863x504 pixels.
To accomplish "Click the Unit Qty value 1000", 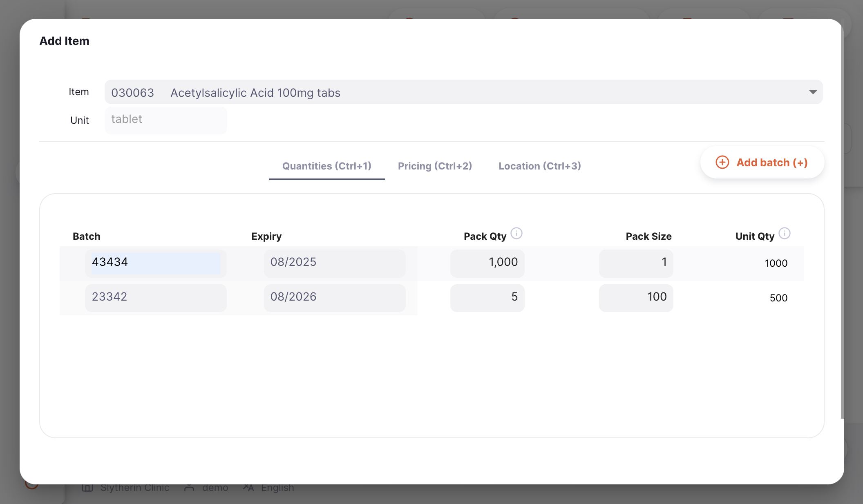I will [x=776, y=263].
